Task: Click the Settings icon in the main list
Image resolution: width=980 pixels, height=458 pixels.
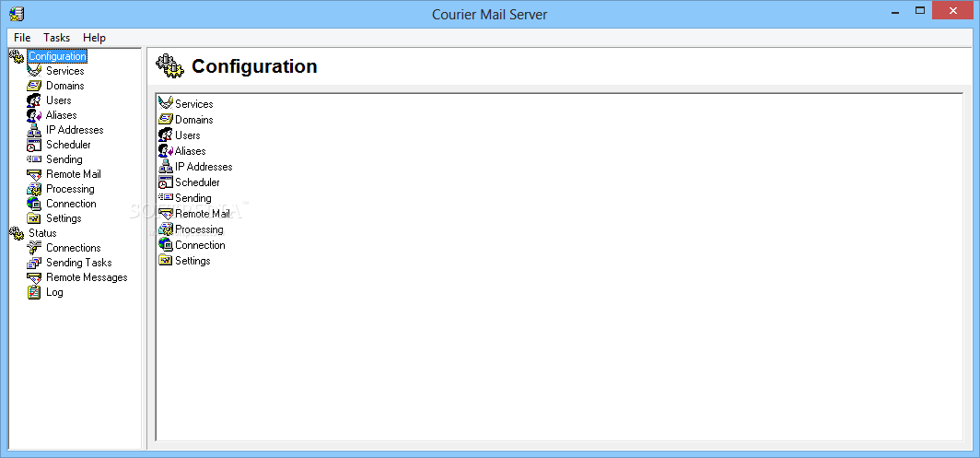Action: (166, 260)
